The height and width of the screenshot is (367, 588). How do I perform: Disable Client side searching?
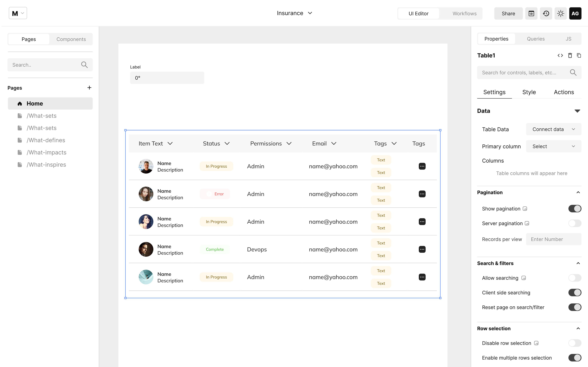575,292
